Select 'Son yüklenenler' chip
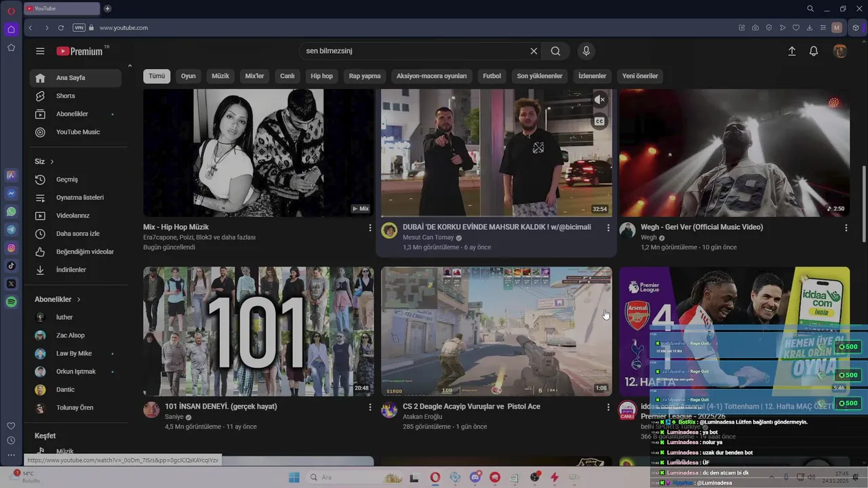This screenshot has height=488, width=868. (x=540, y=76)
